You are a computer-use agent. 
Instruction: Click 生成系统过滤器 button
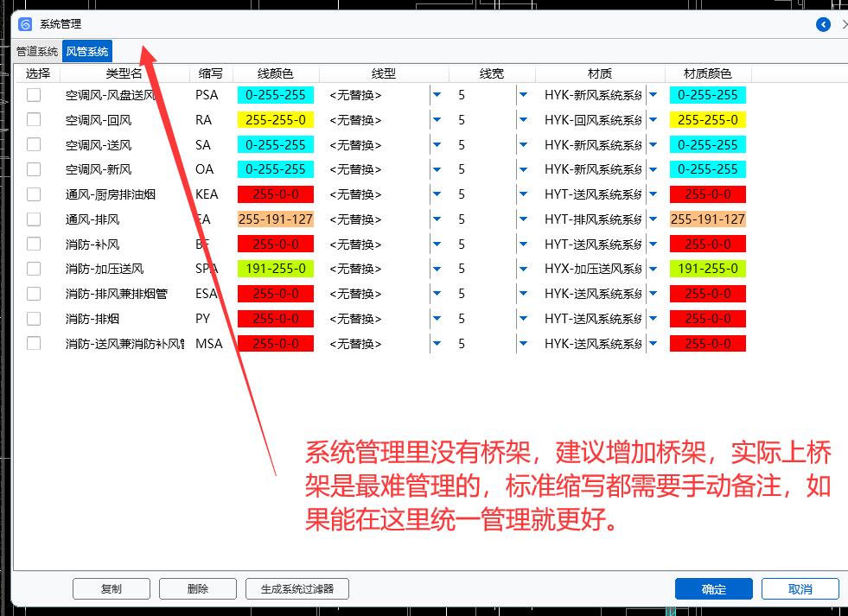297,589
